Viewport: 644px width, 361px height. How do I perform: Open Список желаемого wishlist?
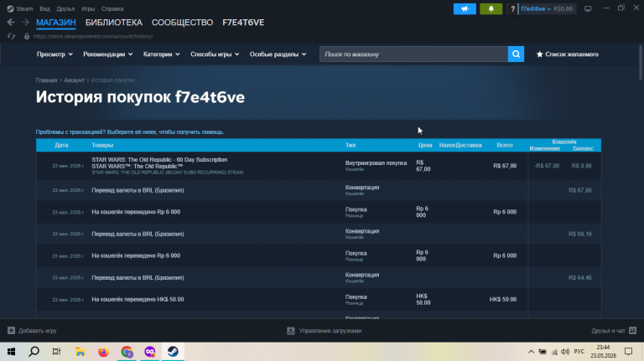pos(567,54)
